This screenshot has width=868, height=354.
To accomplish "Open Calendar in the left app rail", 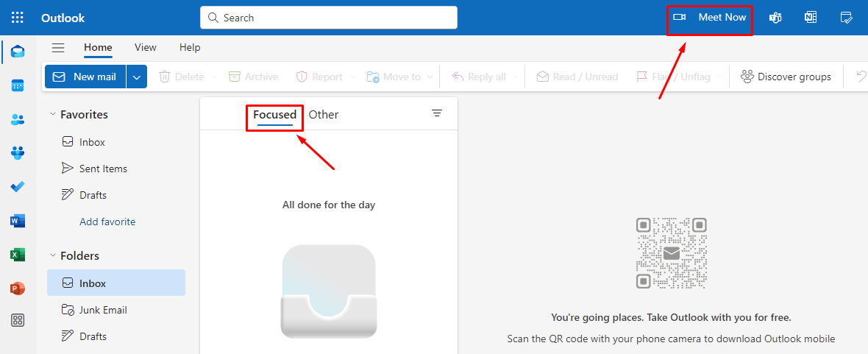I will pyautogui.click(x=18, y=85).
